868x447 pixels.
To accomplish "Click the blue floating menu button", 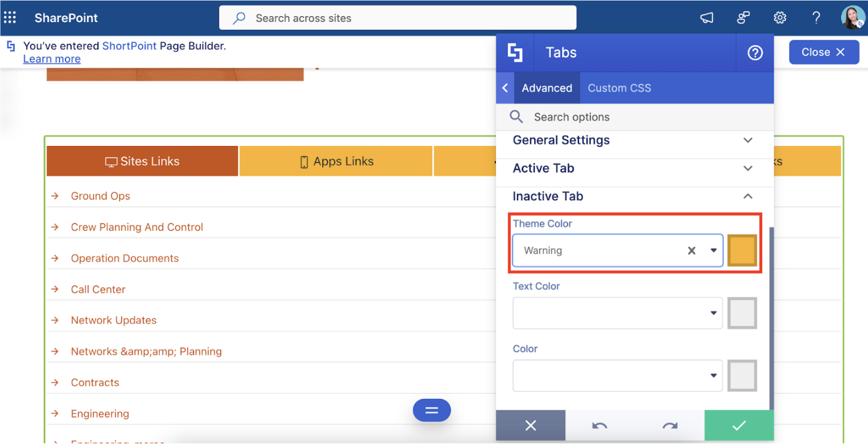I will click(x=432, y=411).
